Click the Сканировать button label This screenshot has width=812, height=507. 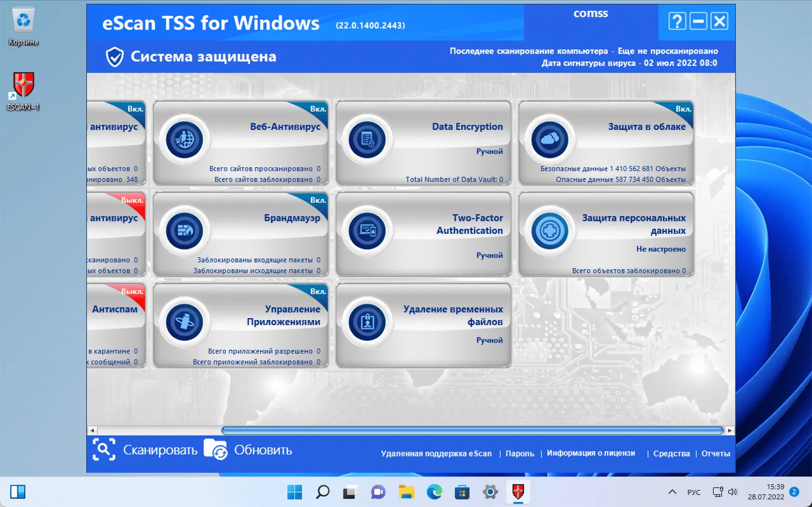tap(160, 450)
